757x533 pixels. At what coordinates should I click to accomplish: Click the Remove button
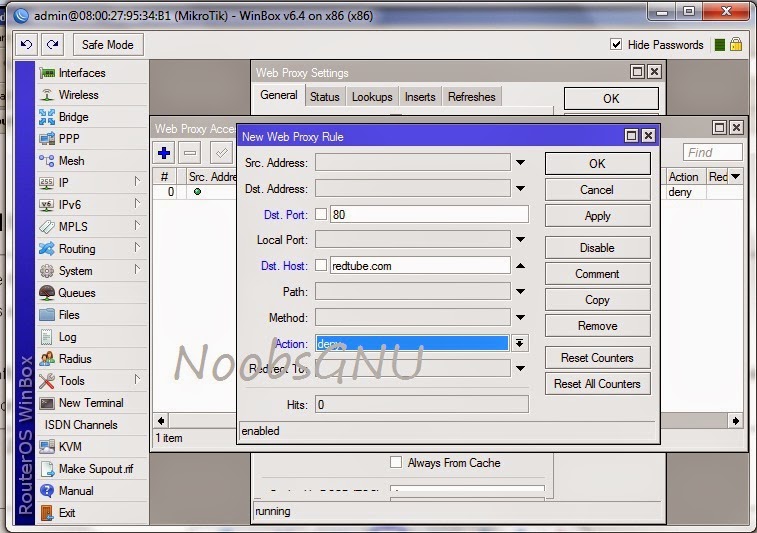[597, 326]
